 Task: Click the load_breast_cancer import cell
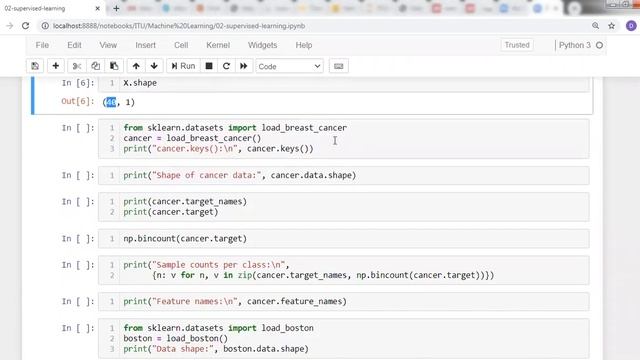[344, 138]
